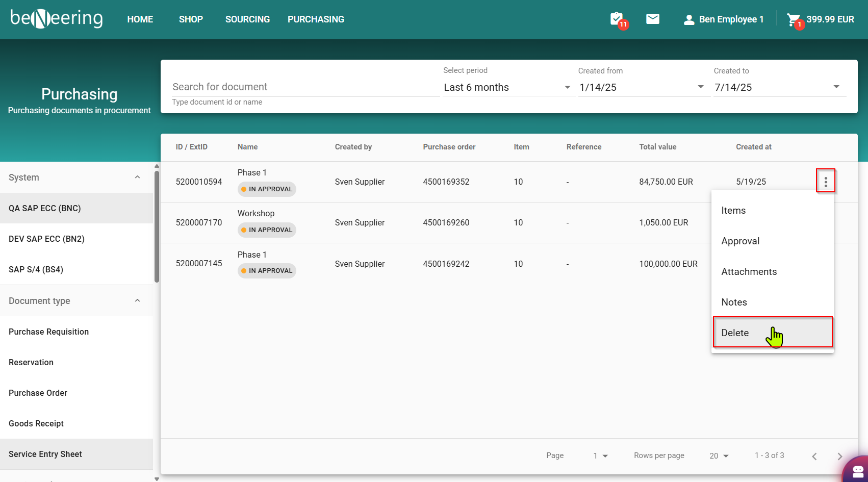Choose Attachments from the context menu
868x482 pixels.
tap(773, 271)
